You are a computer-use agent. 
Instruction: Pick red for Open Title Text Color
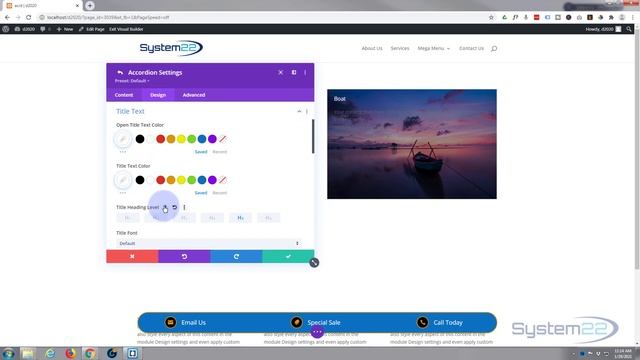(160, 139)
